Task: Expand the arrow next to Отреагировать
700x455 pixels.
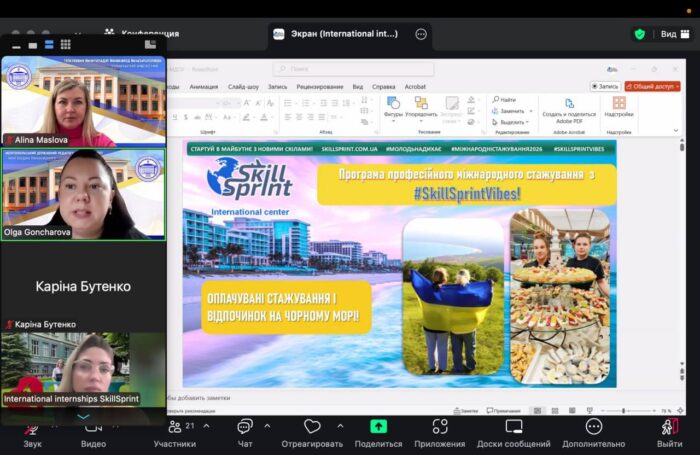Action: [x=340, y=425]
